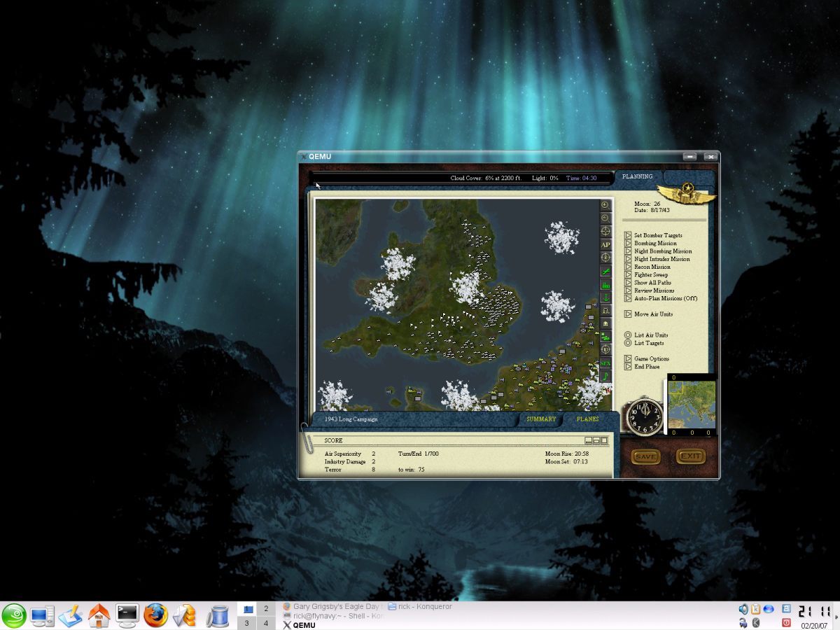Open the Klipper clipboard tray icon
This screenshot has height=630, width=840.
point(756,608)
